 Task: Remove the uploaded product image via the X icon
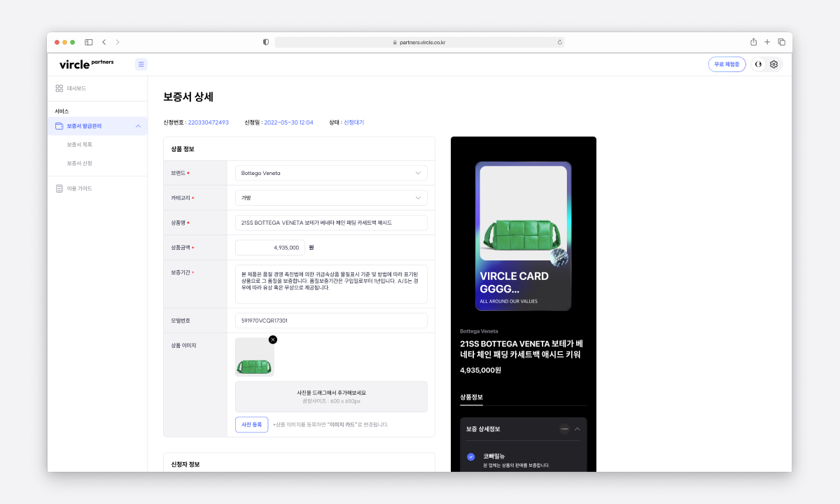[x=273, y=339]
